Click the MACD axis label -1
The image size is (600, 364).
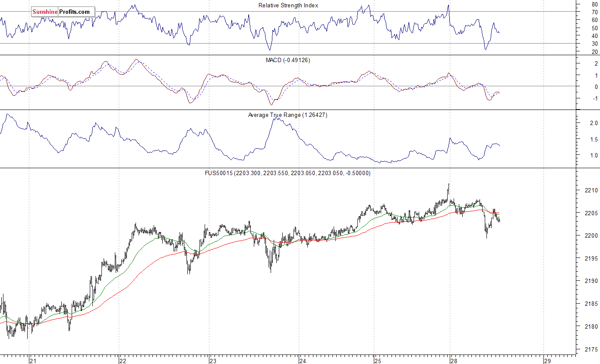click(595, 98)
